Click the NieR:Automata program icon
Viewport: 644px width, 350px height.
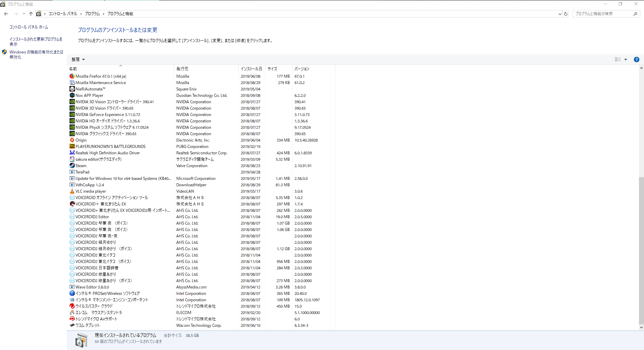pos(72,89)
